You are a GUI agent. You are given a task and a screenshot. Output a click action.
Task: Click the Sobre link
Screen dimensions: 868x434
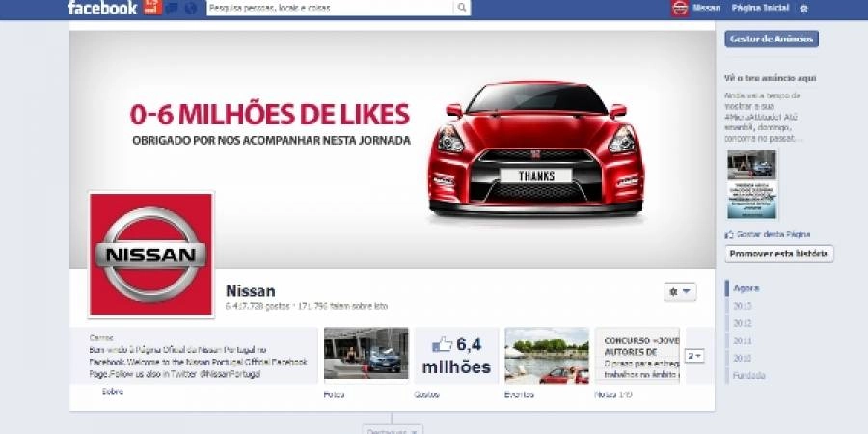pos(113,392)
